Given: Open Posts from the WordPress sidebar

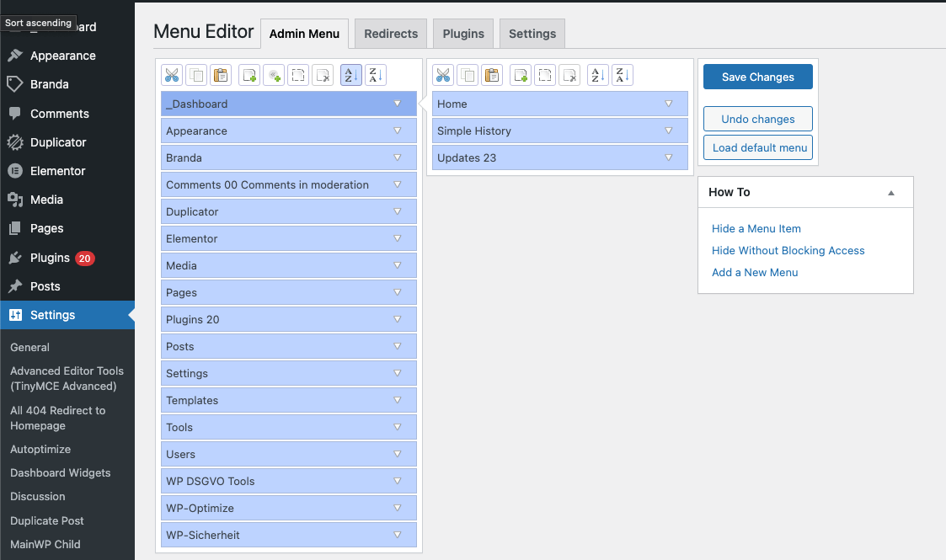Looking at the screenshot, I should (67, 286).
